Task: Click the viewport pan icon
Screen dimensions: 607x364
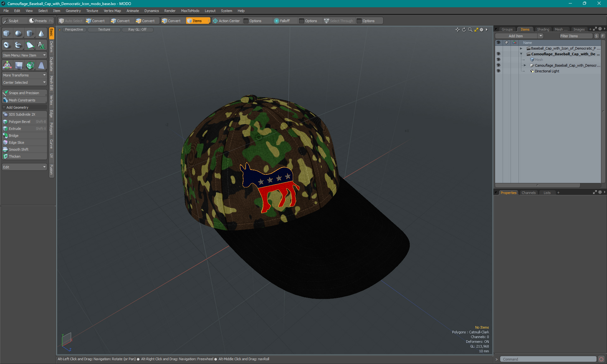Action: pos(457,30)
